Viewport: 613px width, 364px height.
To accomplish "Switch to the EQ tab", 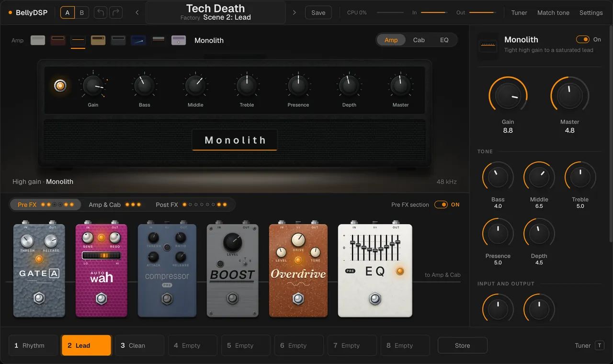I will coord(444,40).
